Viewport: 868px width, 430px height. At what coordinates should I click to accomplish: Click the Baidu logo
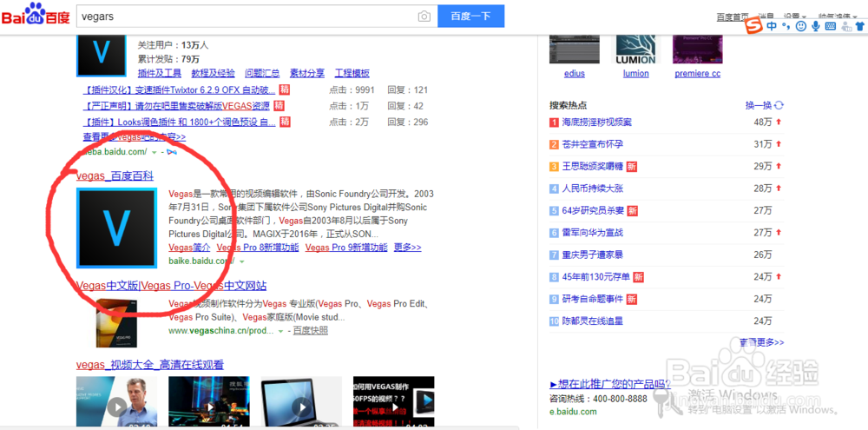coord(36,16)
